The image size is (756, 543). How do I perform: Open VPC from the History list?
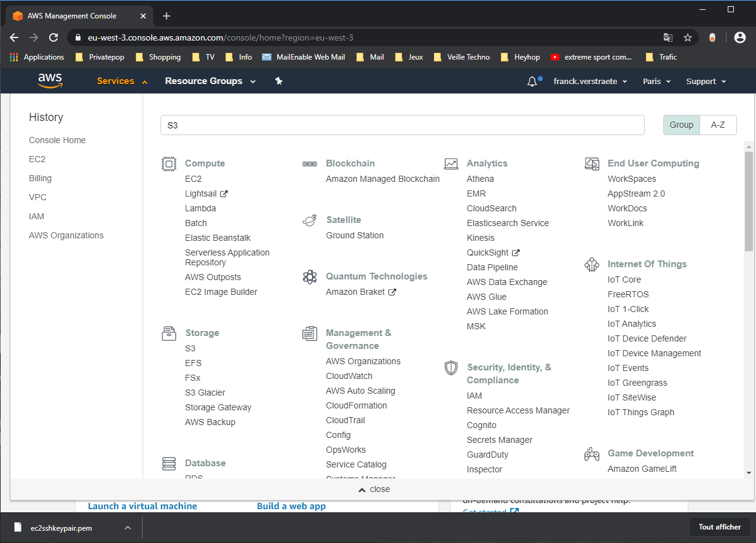[37, 197]
